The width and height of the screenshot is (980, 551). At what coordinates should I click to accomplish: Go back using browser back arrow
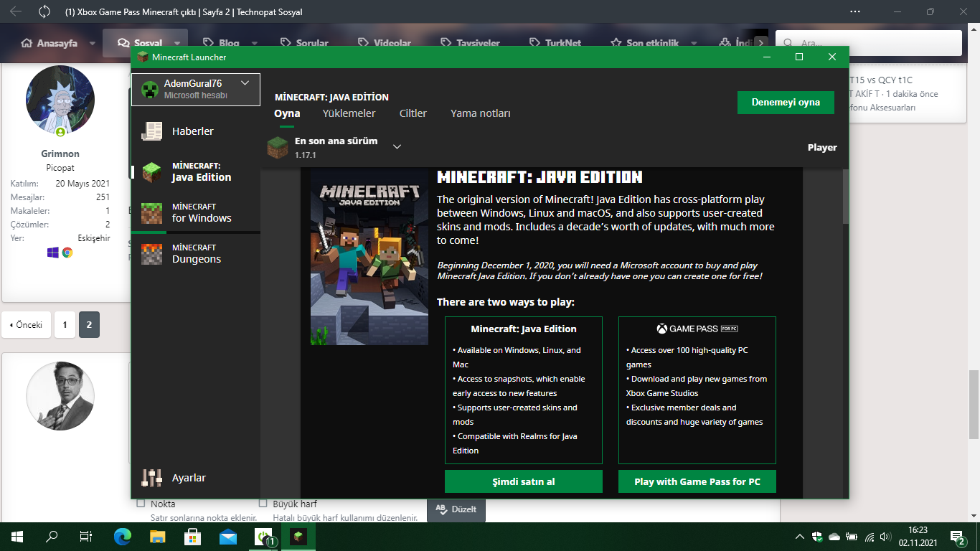(15, 11)
